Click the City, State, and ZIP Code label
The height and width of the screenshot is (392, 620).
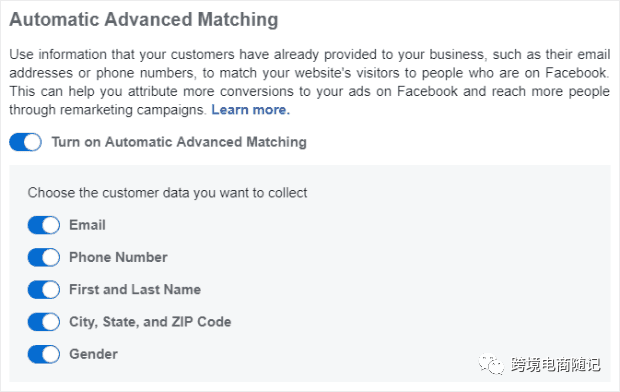(150, 322)
